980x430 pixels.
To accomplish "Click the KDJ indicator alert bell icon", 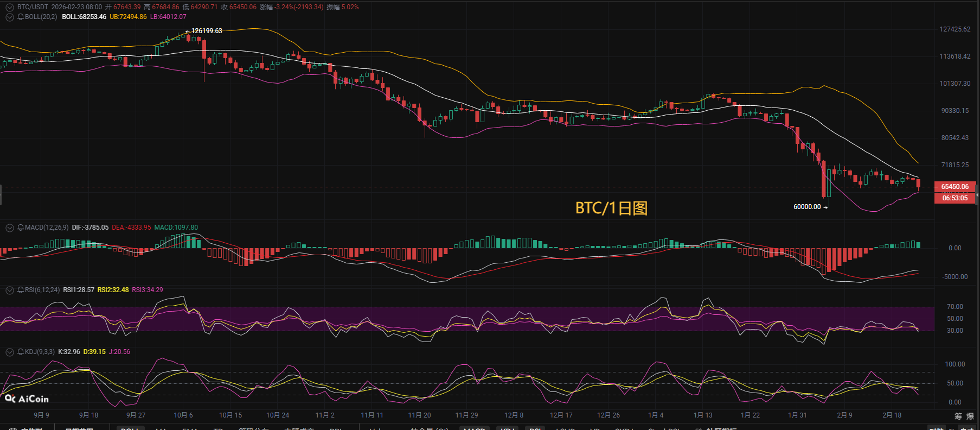I will point(21,352).
